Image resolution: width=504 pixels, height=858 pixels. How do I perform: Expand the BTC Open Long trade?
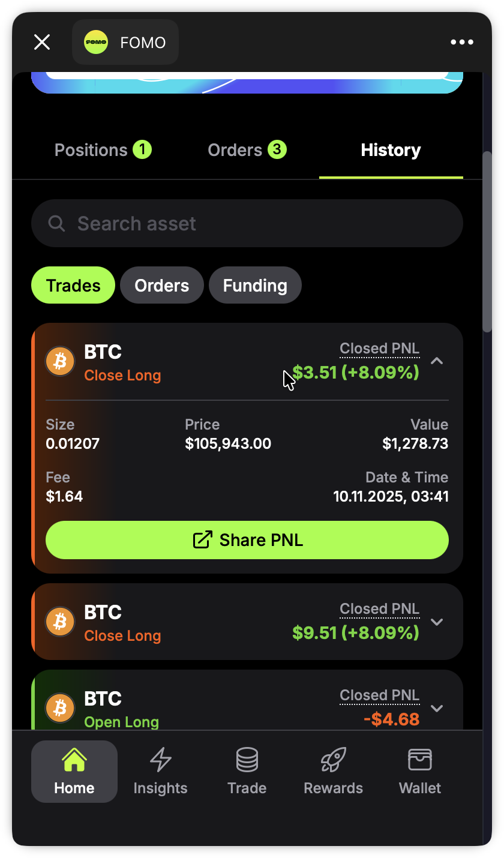point(437,708)
